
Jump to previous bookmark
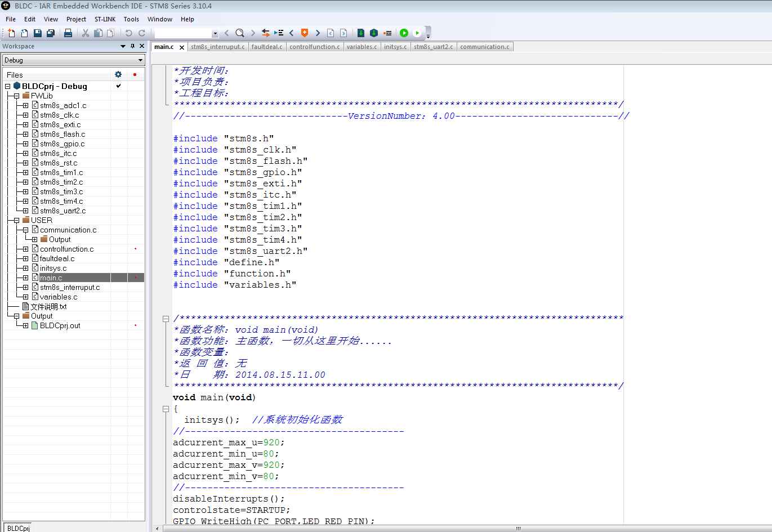pos(291,33)
